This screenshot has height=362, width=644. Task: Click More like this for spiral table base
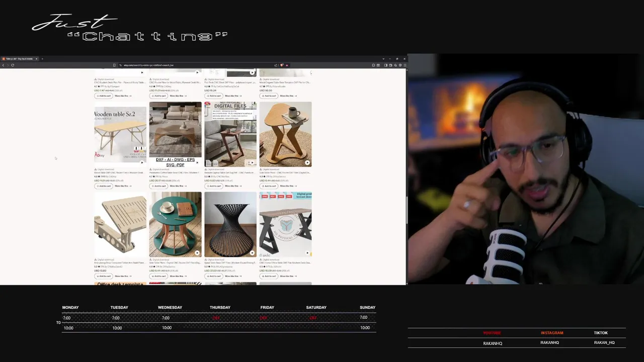tap(233, 276)
